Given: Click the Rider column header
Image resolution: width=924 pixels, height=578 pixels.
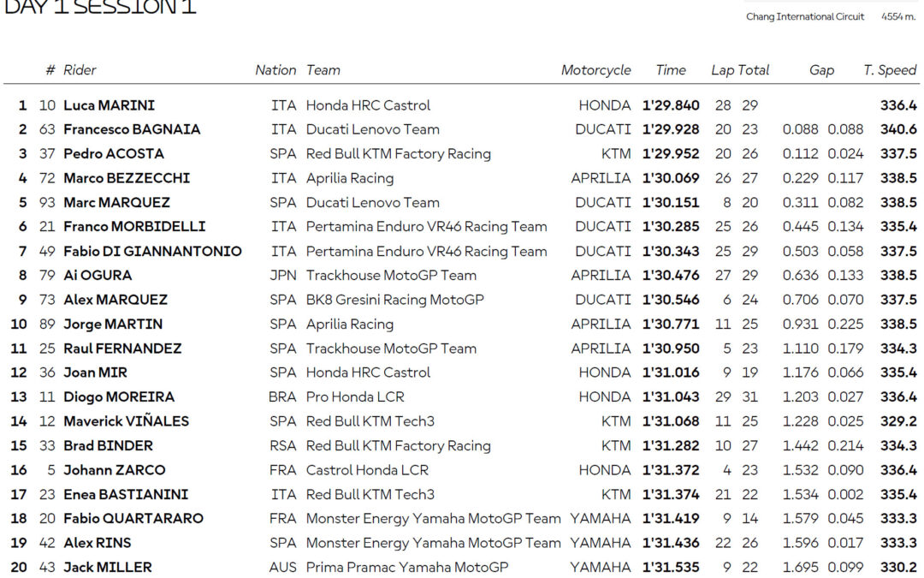Looking at the screenshot, I should coord(80,70).
